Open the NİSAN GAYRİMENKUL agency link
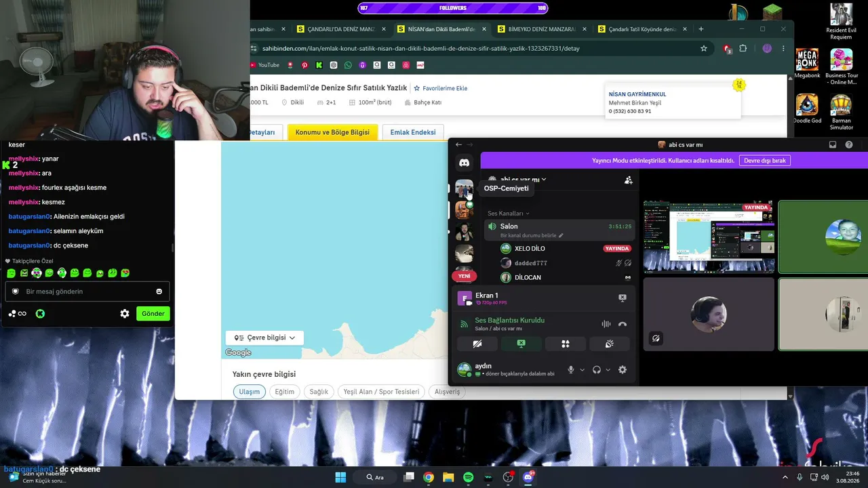Image resolution: width=868 pixels, height=488 pixels. click(x=637, y=94)
